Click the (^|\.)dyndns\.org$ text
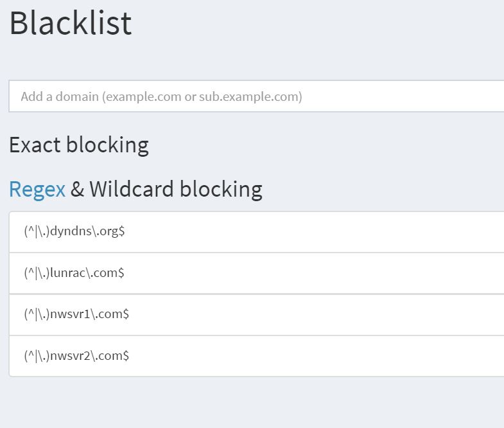The image size is (504, 428). point(74,231)
